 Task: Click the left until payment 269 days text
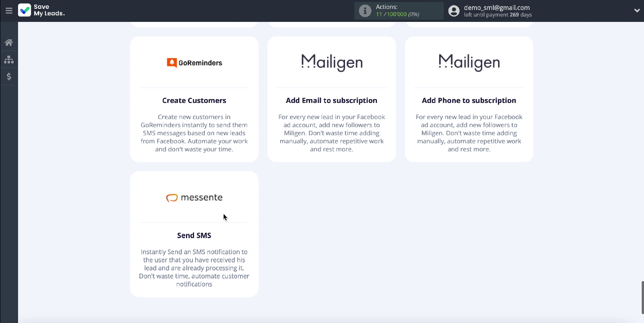pyautogui.click(x=498, y=15)
